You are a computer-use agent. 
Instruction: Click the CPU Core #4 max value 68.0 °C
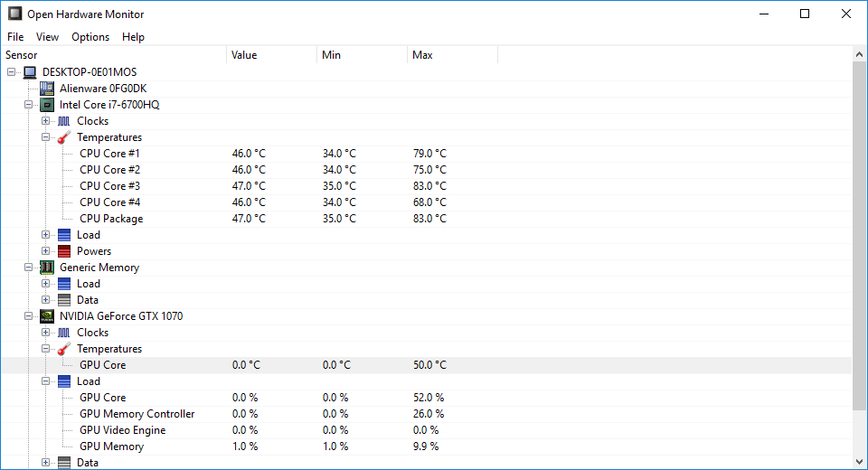pos(429,202)
